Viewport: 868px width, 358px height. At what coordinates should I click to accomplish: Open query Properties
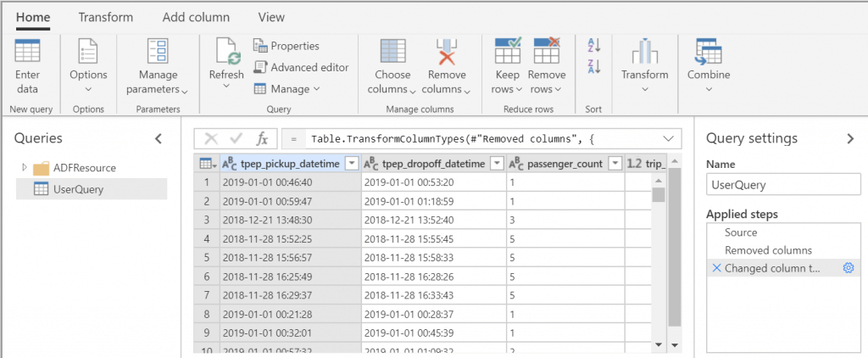coord(287,46)
